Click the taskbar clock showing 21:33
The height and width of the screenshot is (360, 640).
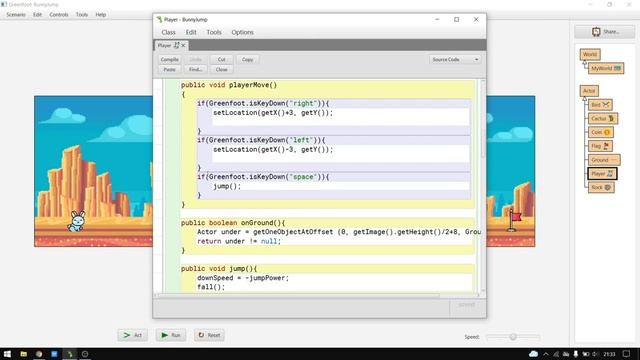pos(609,354)
